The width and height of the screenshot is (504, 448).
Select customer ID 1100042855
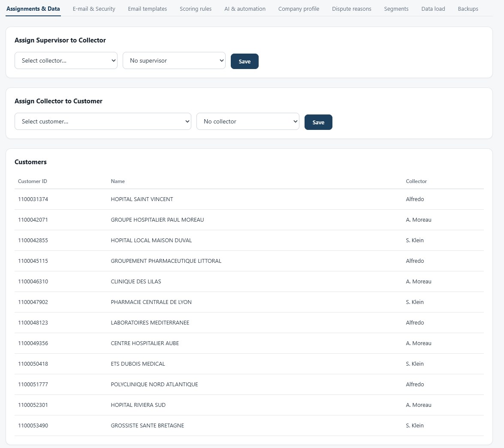pos(33,240)
